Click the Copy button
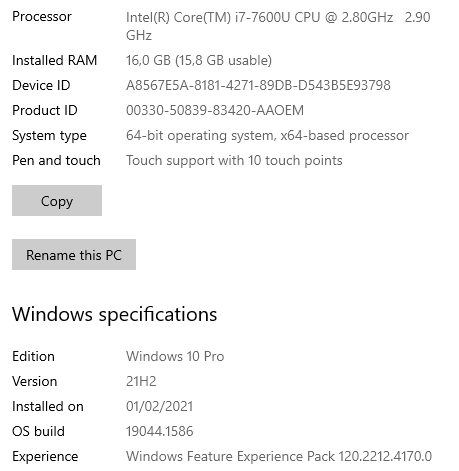Image resolution: width=459 pixels, height=471 pixels. pos(57,201)
